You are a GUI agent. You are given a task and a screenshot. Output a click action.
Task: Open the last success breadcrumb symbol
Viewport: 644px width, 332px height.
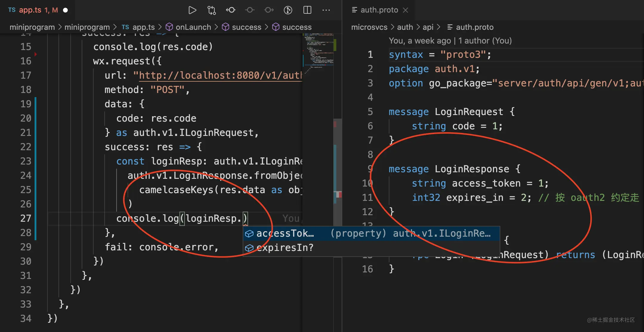coord(297,27)
